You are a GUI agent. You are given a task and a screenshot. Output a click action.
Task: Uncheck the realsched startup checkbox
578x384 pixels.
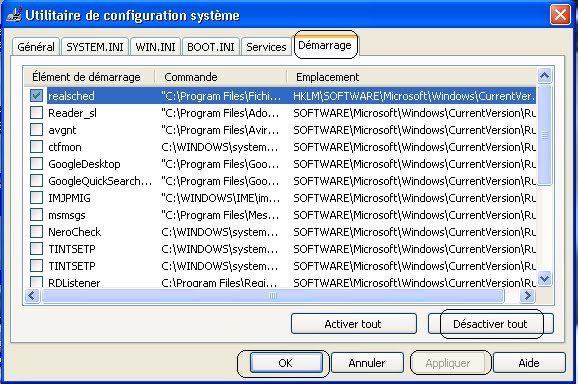point(36,96)
